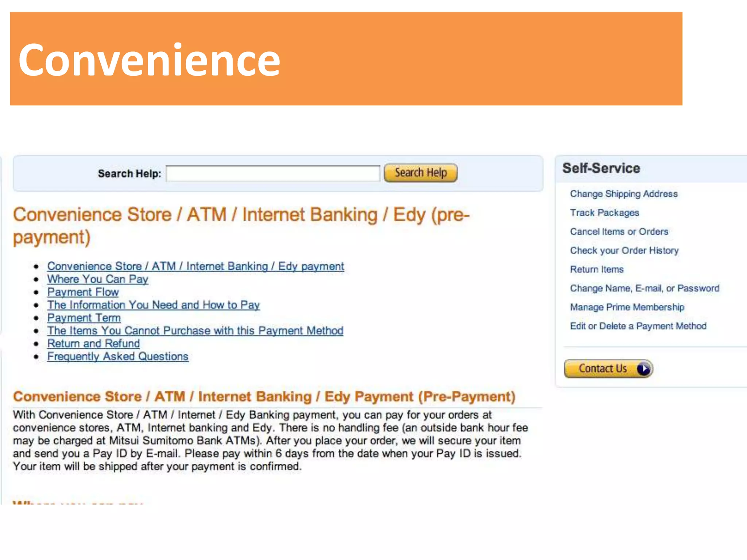Open the Frequently Asked Questions link
Viewport: 747px width, 560px height.
tap(118, 356)
